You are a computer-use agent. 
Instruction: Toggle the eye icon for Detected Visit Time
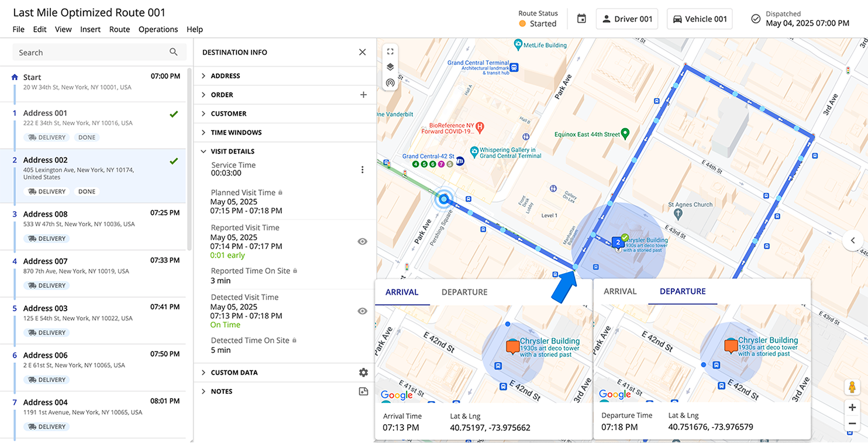(x=362, y=311)
